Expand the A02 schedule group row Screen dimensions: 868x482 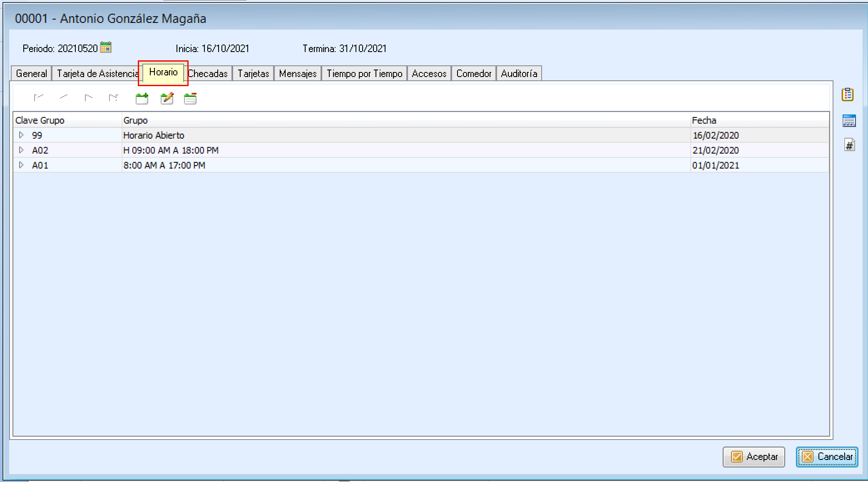pyautogui.click(x=21, y=150)
